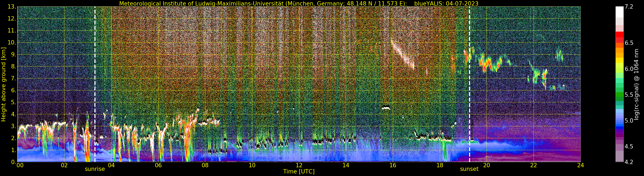The width and height of the screenshot is (644, 176).
Task: Click the height tick label '9.'
Action: coord(13,54)
